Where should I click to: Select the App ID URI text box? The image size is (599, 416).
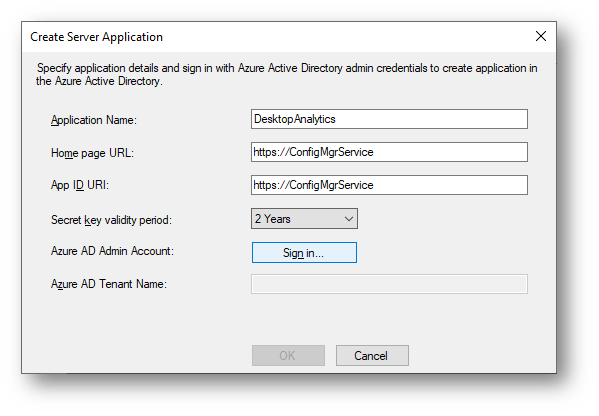pyautogui.click(x=389, y=185)
